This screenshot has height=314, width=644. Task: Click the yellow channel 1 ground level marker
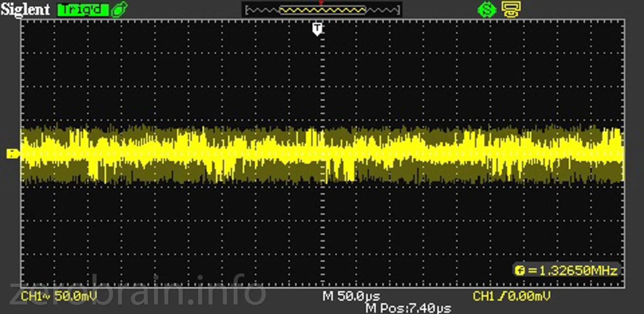click(x=13, y=153)
